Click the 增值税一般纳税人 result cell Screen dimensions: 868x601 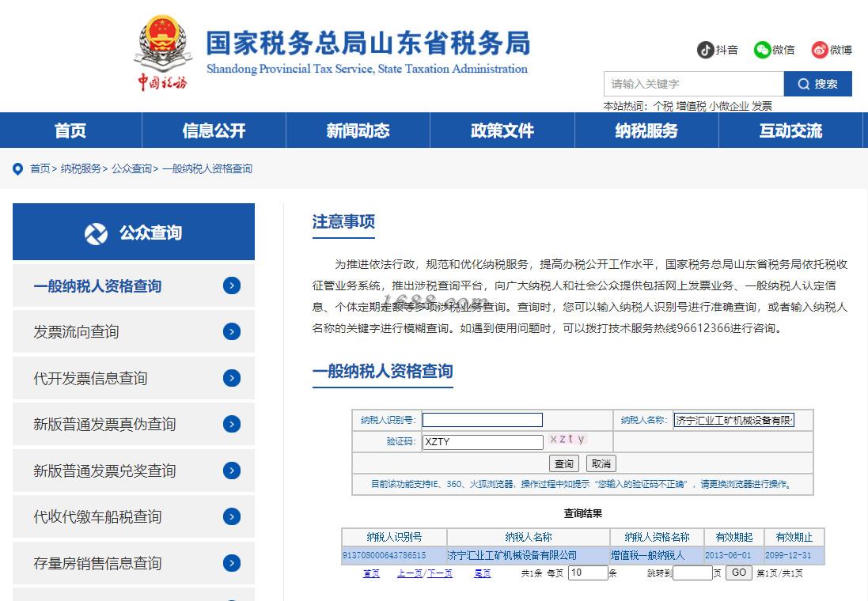(x=657, y=555)
